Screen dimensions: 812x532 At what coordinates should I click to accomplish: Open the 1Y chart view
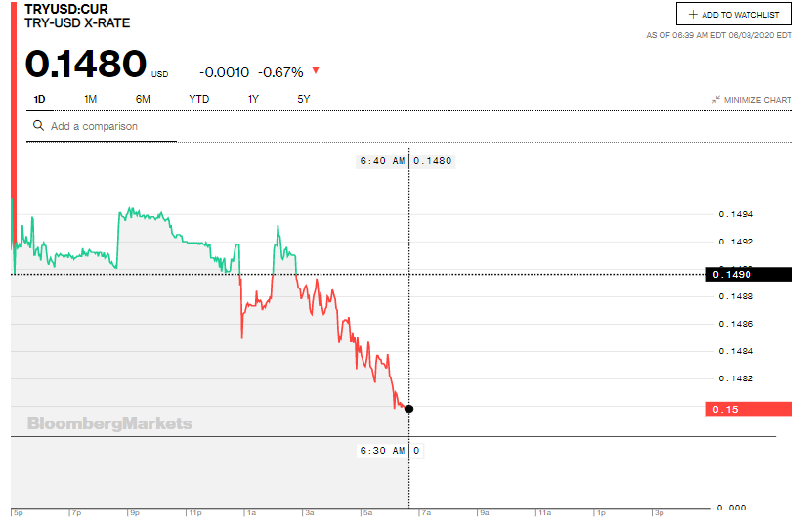pyautogui.click(x=253, y=99)
